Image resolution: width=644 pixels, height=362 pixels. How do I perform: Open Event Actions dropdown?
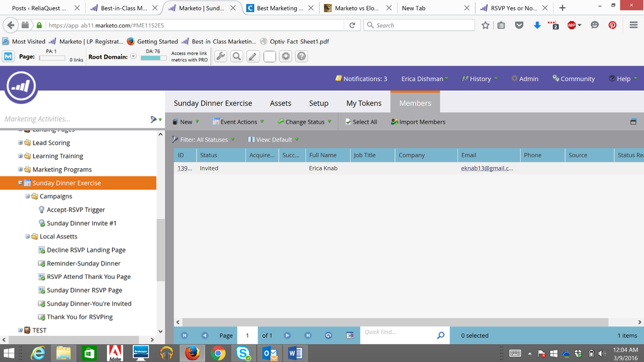pos(239,122)
